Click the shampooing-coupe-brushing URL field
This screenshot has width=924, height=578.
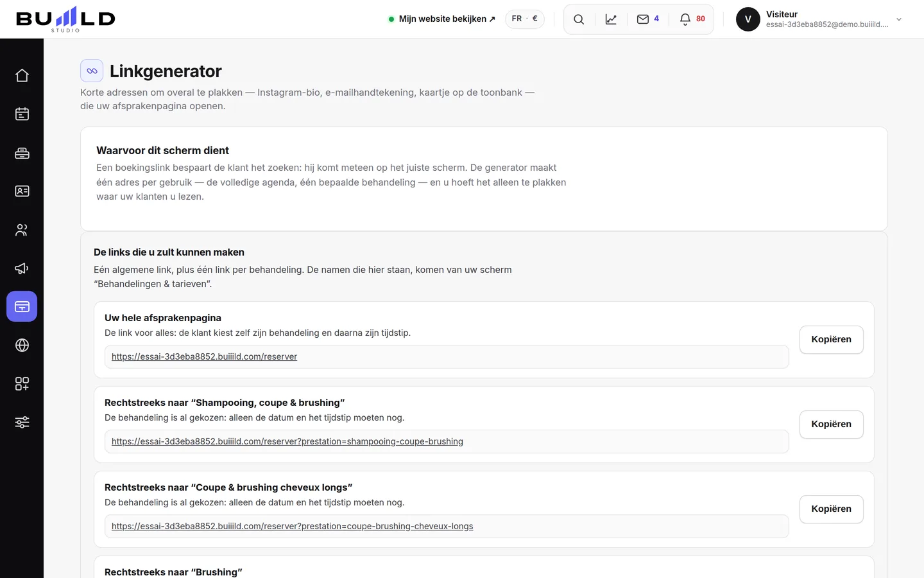tap(447, 442)
